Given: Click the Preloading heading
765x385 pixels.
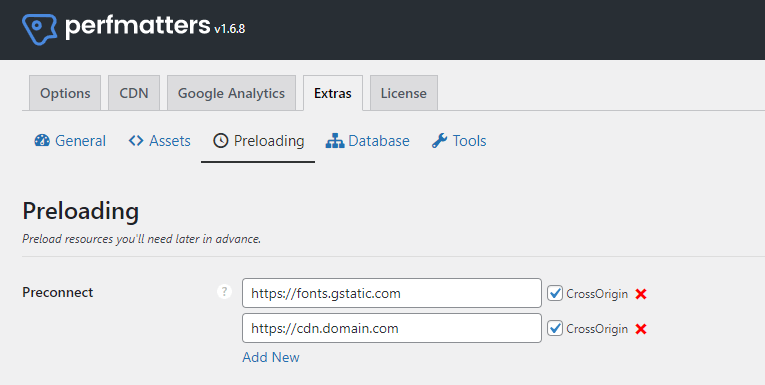Looking at the screenshot, I should 81,211.
